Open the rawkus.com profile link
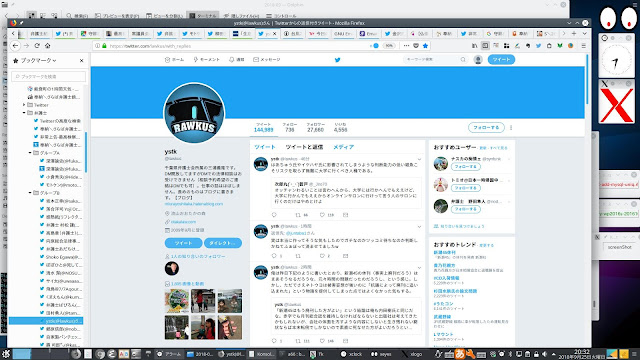640x360 pixels. (x=183, y=222)
